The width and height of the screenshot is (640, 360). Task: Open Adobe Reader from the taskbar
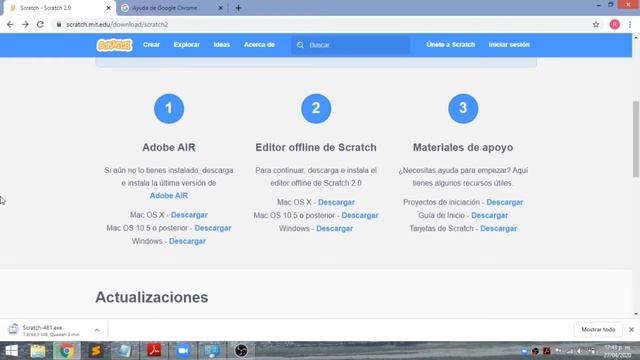(154, 351)
